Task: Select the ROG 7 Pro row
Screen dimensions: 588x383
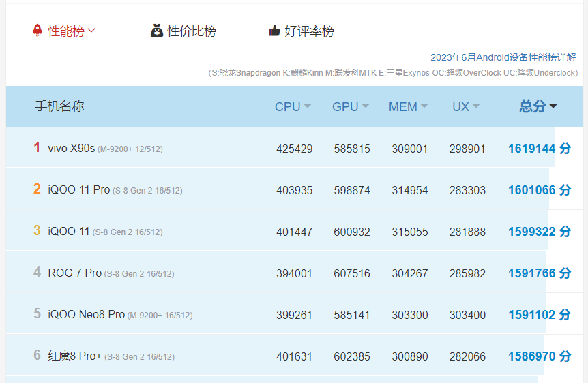Action: (295, 273)
